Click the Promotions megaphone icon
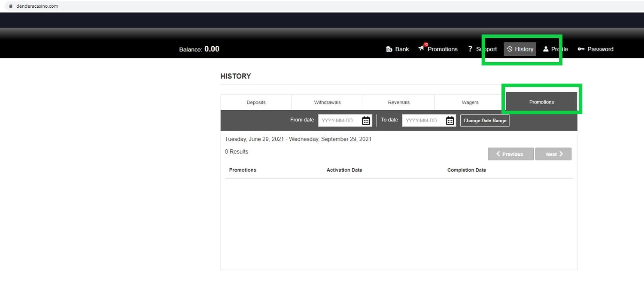644x281 pixels. 422,48
